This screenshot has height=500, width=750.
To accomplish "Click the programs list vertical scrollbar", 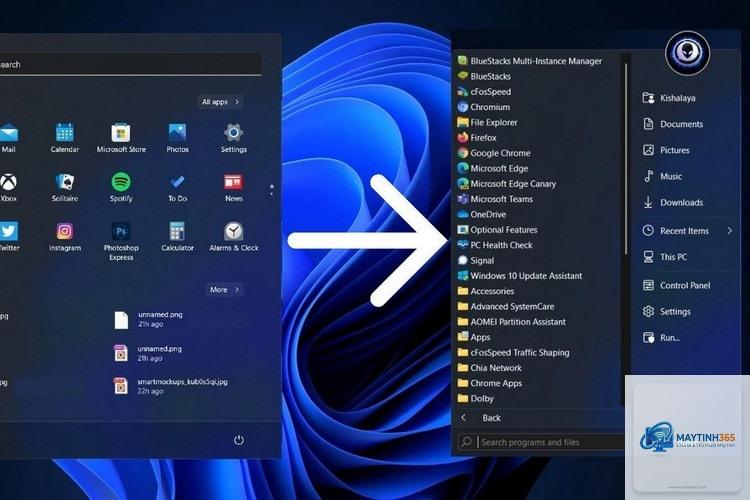I will (x=626, y=158).
